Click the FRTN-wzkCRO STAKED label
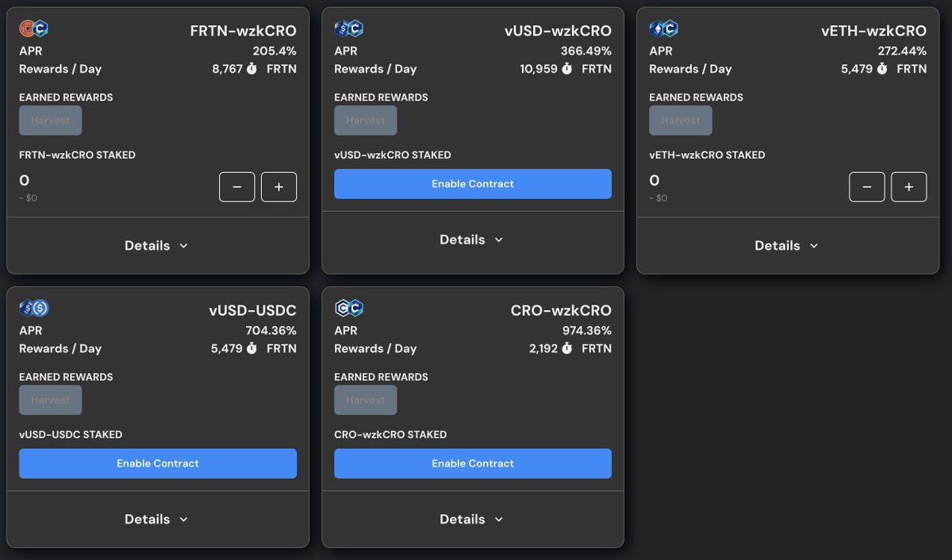This screenshot has height=560, width=952. click(77, 155)
